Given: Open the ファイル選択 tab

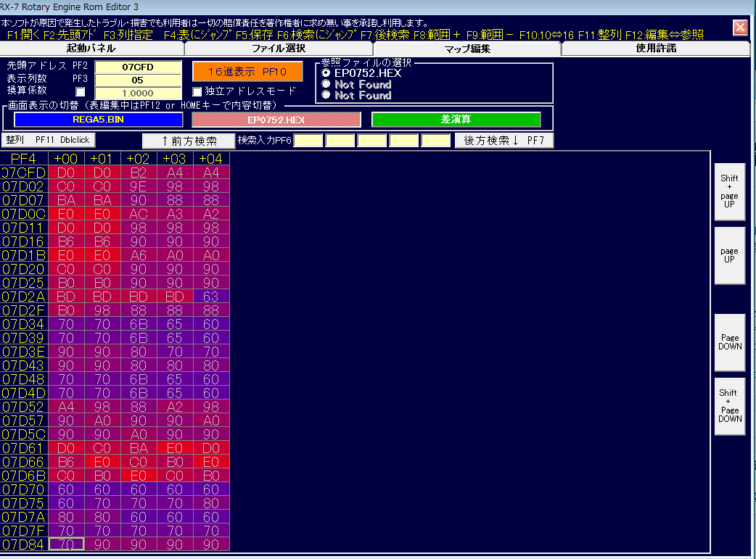Looking at the screenshot, I should [278, 49].
